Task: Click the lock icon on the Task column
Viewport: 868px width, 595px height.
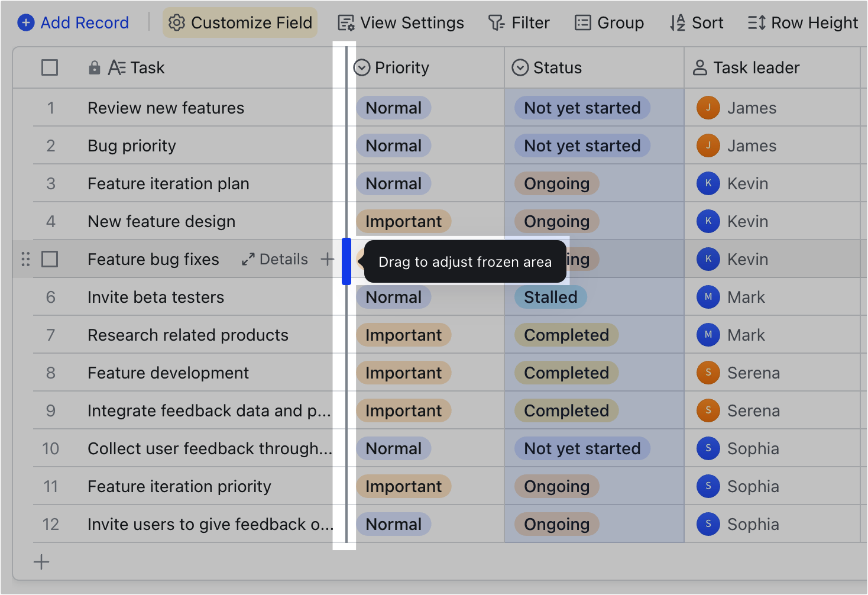Action: [95, 67]
